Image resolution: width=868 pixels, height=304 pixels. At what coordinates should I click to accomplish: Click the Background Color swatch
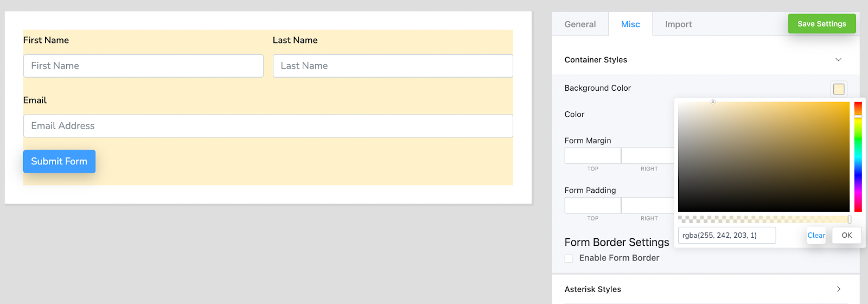pyautogui.click(x=839, y=89)
